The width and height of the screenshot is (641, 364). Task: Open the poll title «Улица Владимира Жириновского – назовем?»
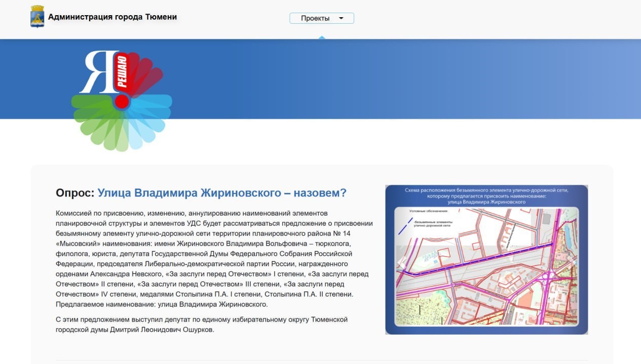pyautogui.click(x=222, y=193)
